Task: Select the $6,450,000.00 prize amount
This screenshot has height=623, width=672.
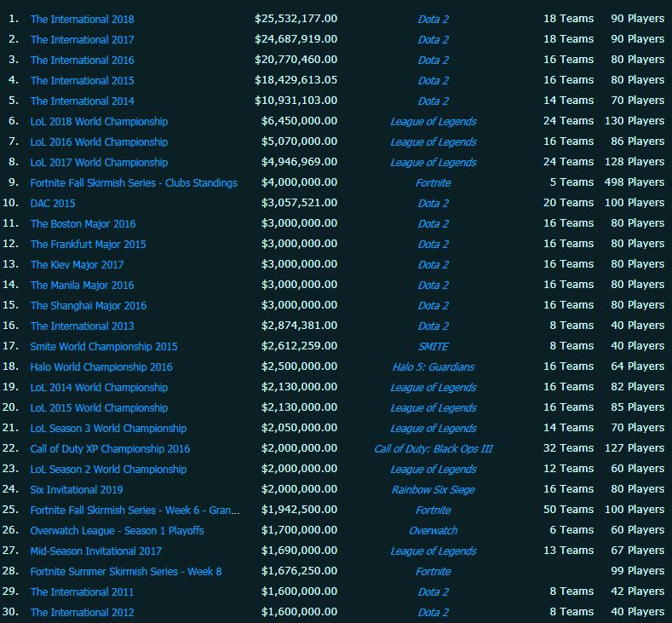Action: 299,121
